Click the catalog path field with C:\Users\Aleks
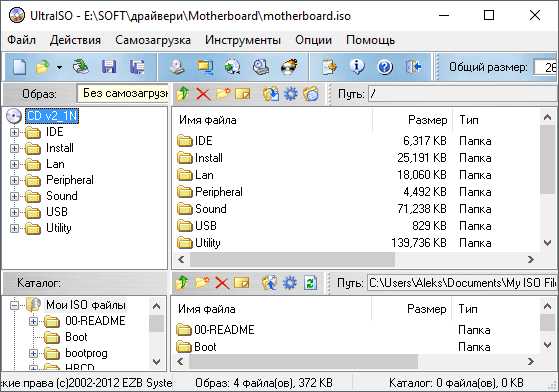Image resolution: width=559 pixels, height=392 pixels. [x=462, y=283]
